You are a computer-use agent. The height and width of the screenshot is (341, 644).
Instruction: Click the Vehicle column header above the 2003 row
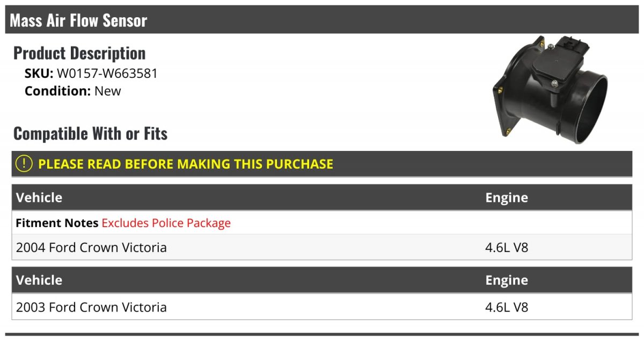click(x=39, y=280)
